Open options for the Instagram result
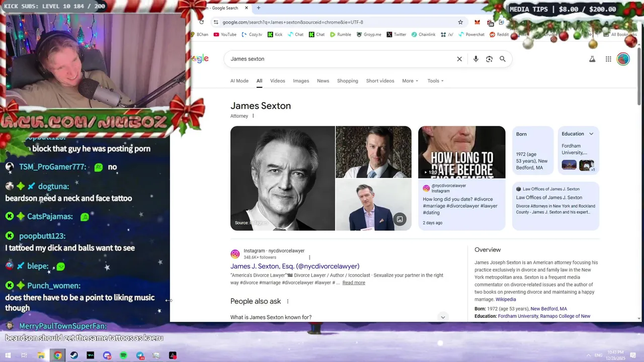The width and height of the screenshot is (644, 362). (309, 257)
